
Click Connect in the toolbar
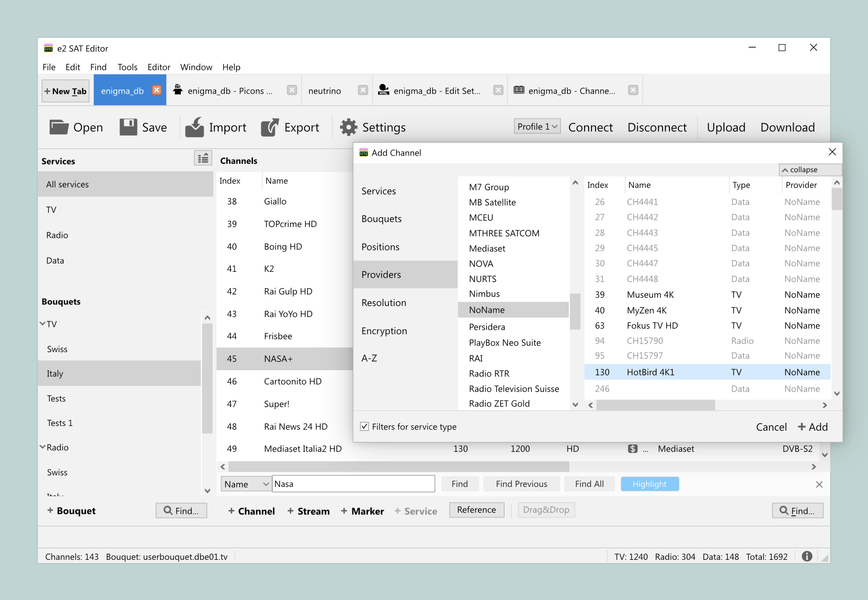(x=591, y=127)
